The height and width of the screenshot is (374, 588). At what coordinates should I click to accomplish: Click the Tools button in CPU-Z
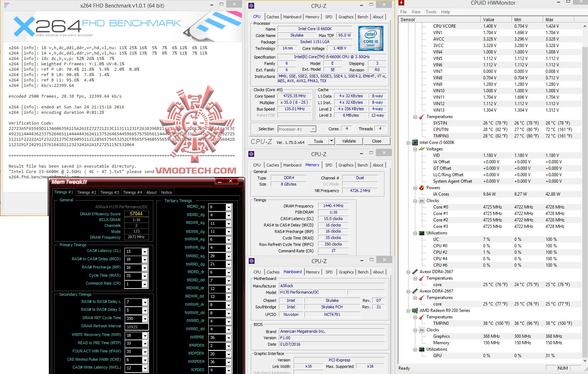[x=318, y=141]
